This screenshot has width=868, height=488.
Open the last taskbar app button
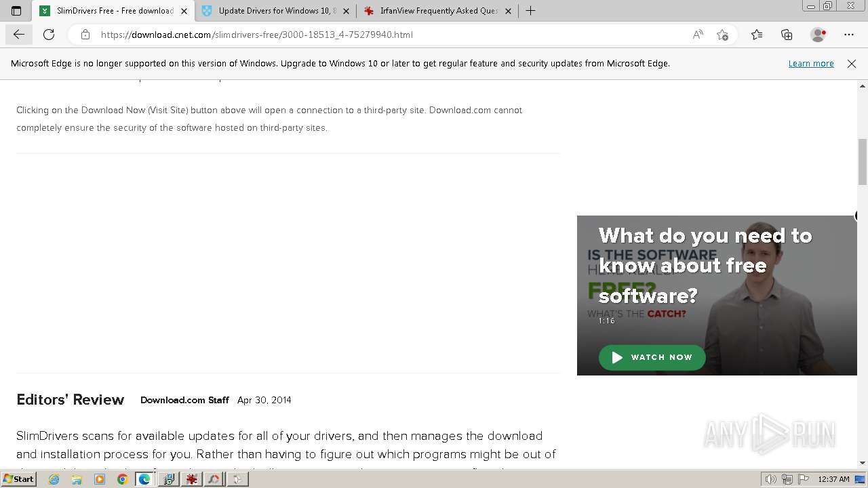(x=237, y=479)
